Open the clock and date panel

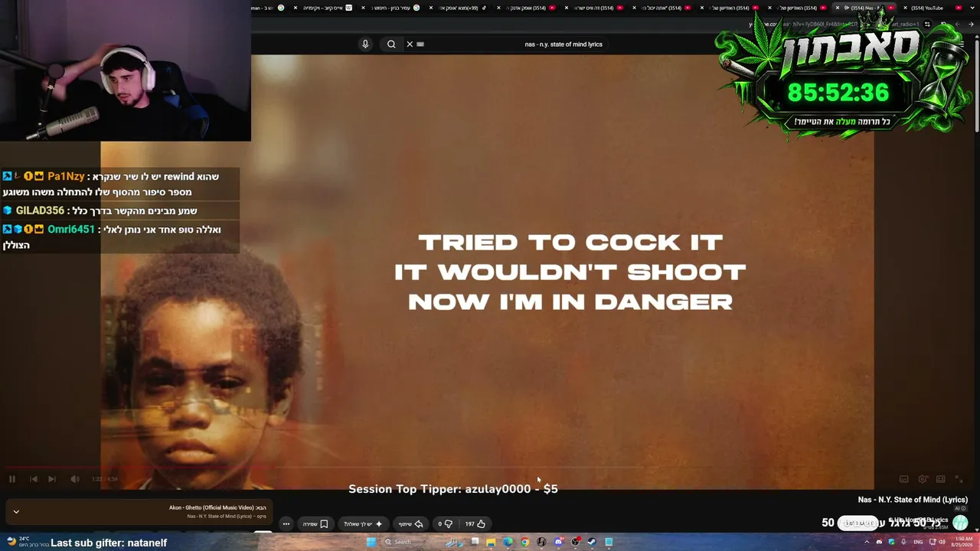(x=962, y=542)
